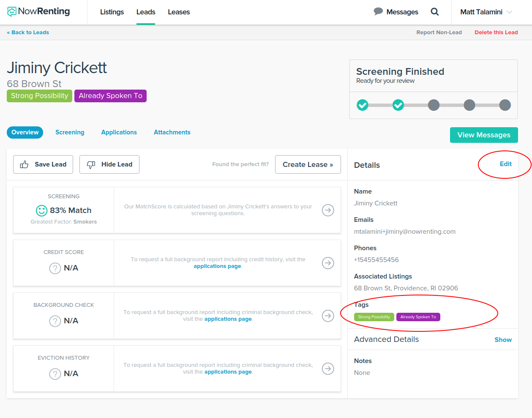Image resolution: width=532 pixels, height=418 pixels.
Task: Open the Leads menu item
Action: [146, 12]
